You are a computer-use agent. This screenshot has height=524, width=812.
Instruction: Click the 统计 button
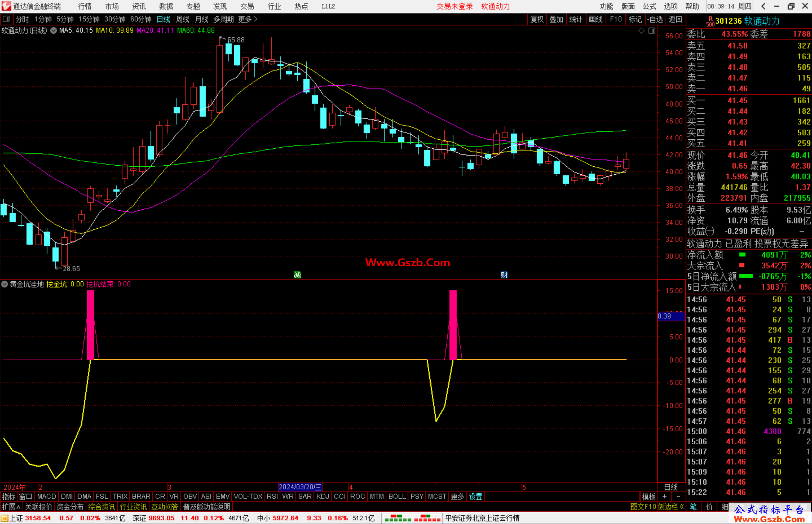point(576,19)
